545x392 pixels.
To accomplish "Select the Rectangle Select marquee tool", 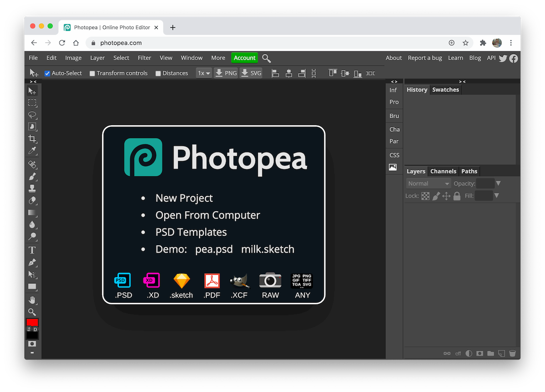I will tap(32, 103).
